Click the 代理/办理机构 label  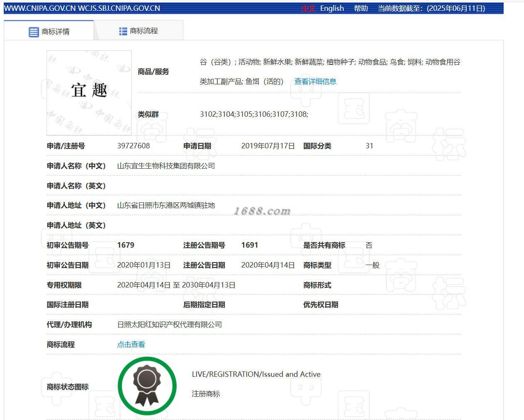pyautogui.click(x=69, y=324)
